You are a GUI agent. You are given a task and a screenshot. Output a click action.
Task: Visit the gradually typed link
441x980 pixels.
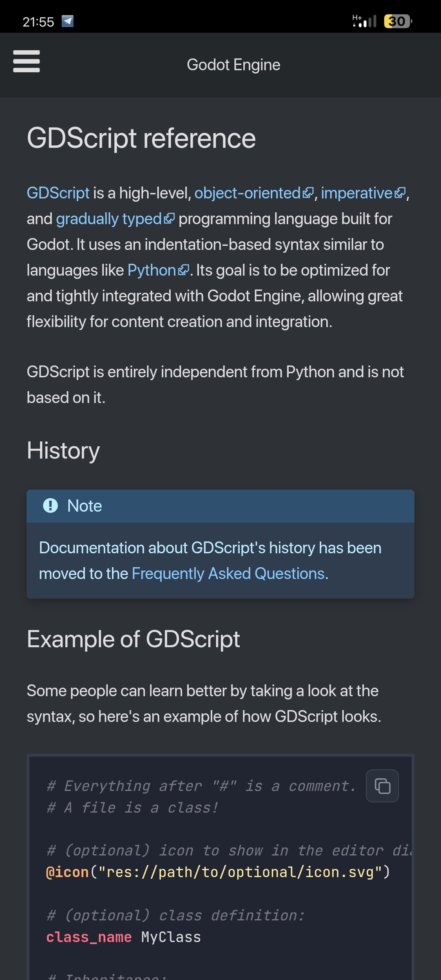(x=109, y=219)
